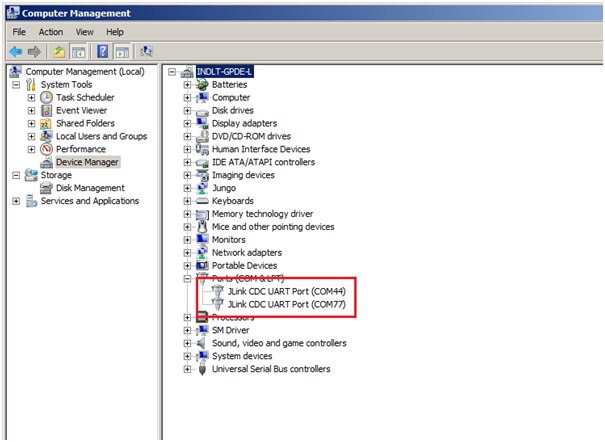Click the Sound, video and game controllers icon
Screen dimensions: 605x442
click(202, 343)
